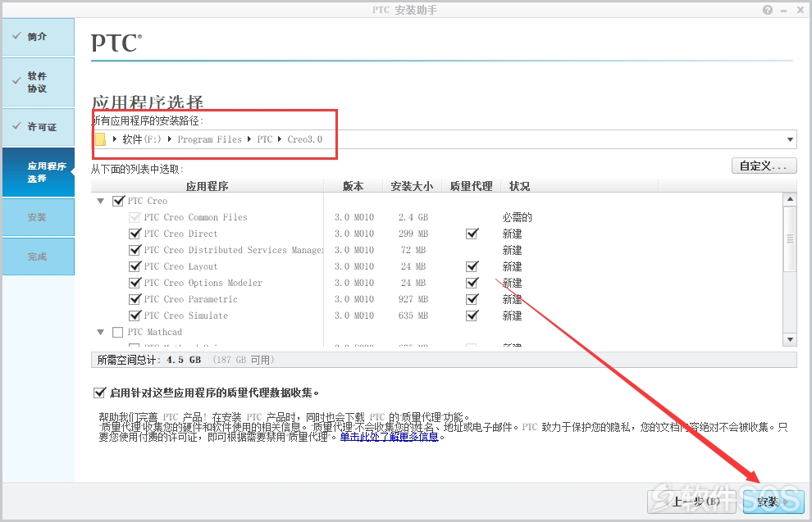
Task: Click Creo3.0 in the path breadcrumb
Action: (x=305, y=139)
